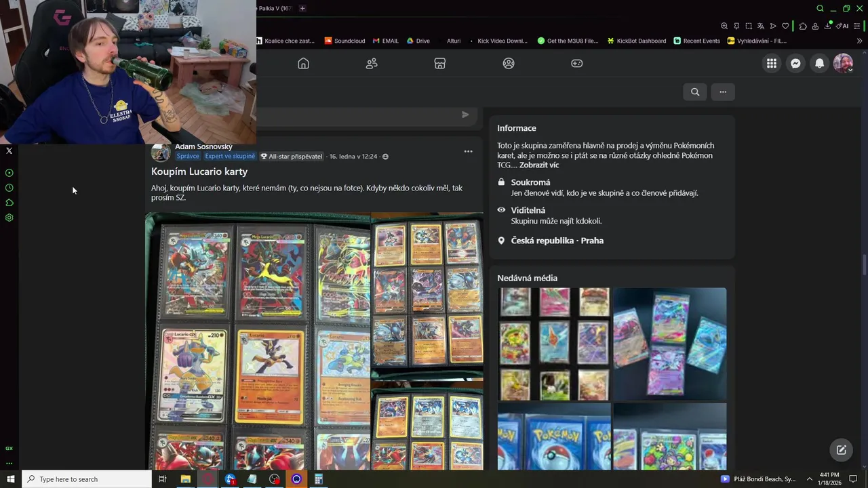The width and height of the screenshot is (868, 488).
Task: Open Facebook notifications bell
Action: click(x=819, y=63)
